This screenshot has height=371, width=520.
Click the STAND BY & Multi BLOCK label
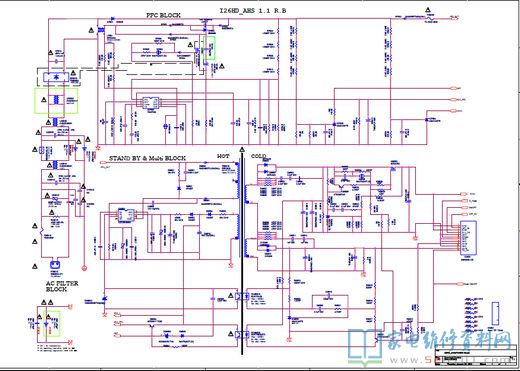147,158
